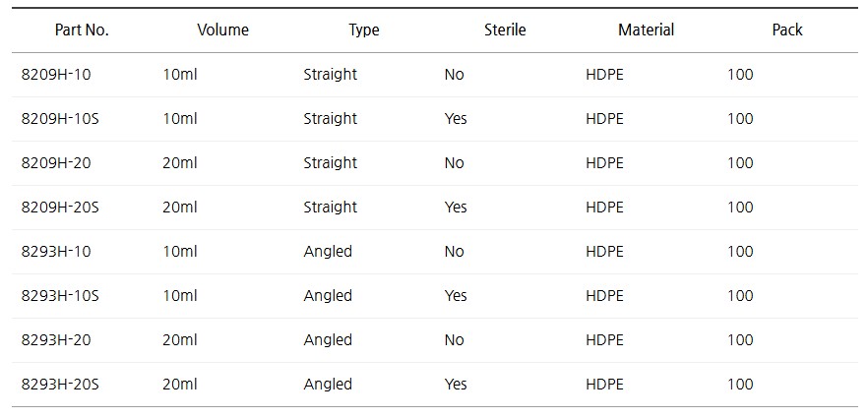Click part number 8293H-10S
Screen dimensions: 868x418
point(60,296)
